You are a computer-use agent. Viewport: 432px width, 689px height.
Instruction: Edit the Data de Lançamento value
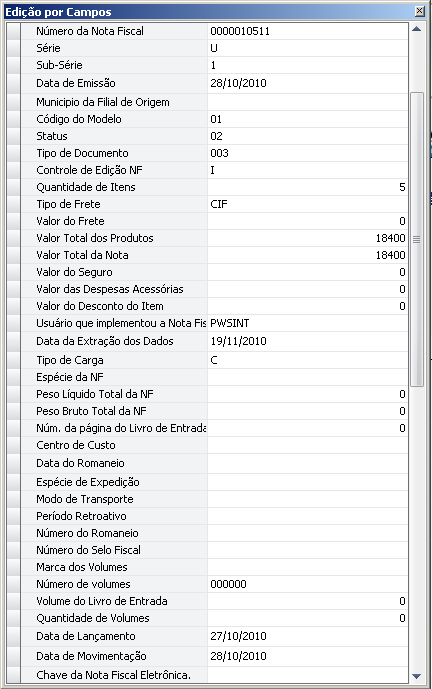point(308,636)
